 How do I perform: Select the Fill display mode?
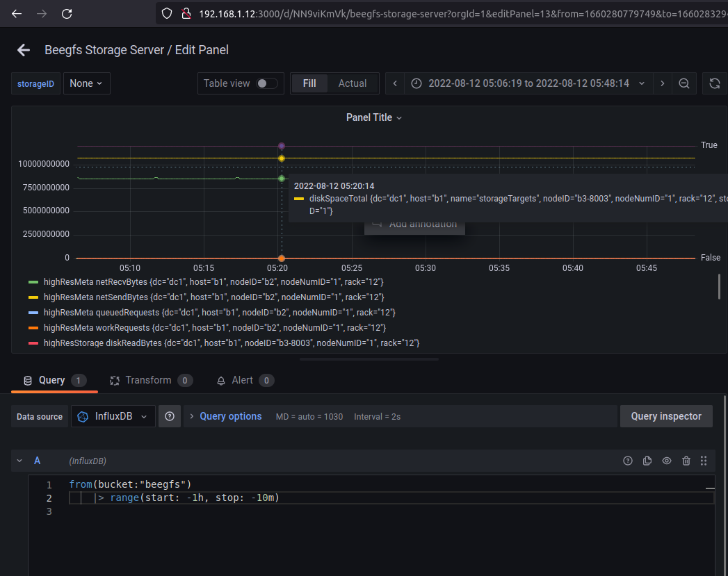(309, 83)
